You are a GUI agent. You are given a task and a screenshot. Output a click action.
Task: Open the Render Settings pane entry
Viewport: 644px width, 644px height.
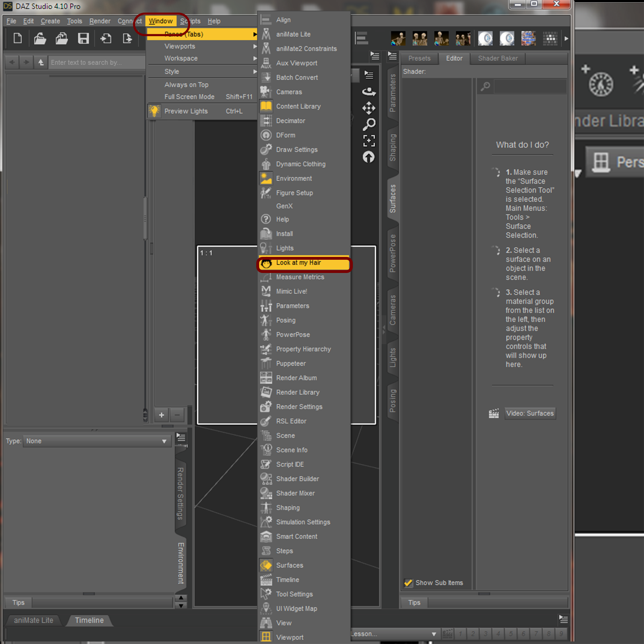pyautogui.click(x=299, y=407)
